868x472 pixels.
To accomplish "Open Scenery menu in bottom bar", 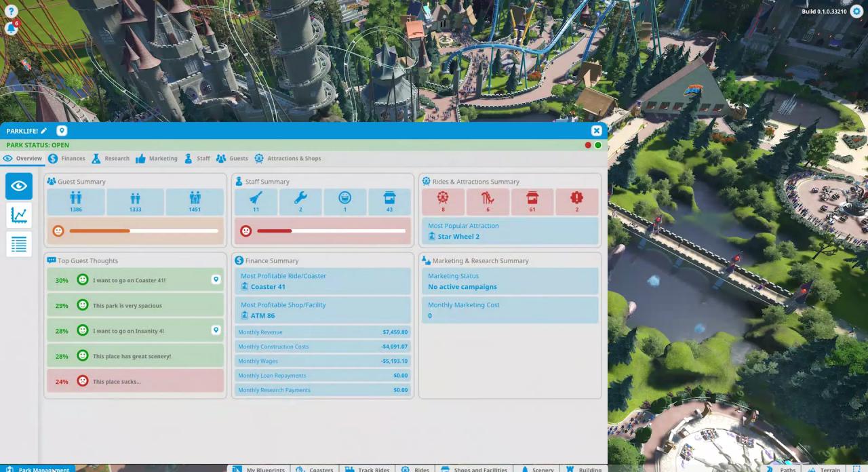I will coord(536,469).
